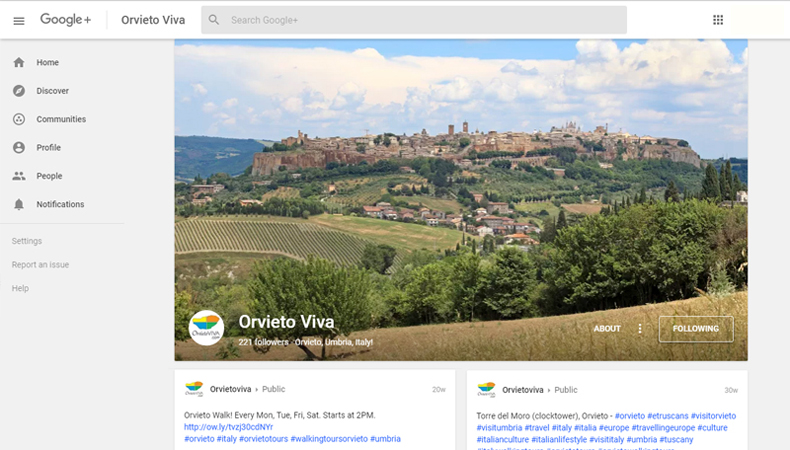Open #culture hashtag
790x450 pixels.
click(712, 427)
